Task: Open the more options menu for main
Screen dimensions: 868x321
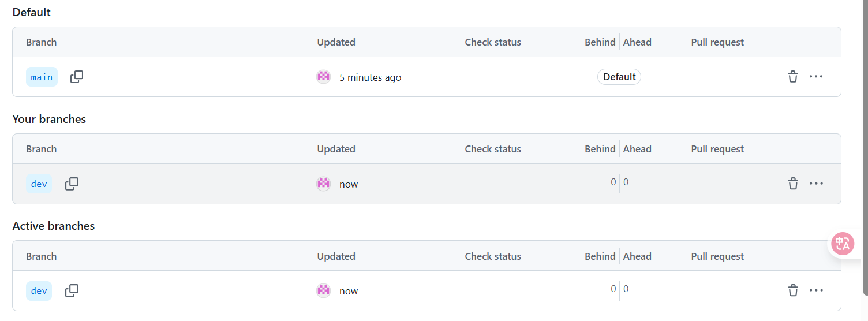Action: (816, 77)
